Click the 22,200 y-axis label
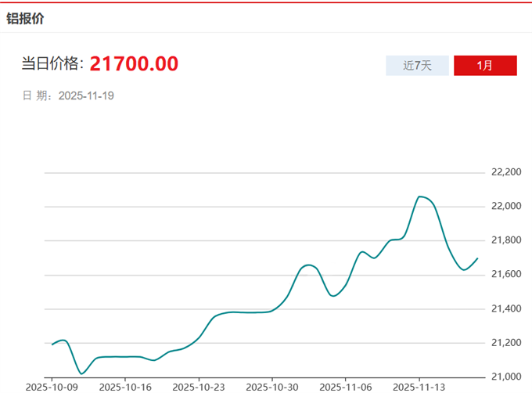 tap(505, 172)
